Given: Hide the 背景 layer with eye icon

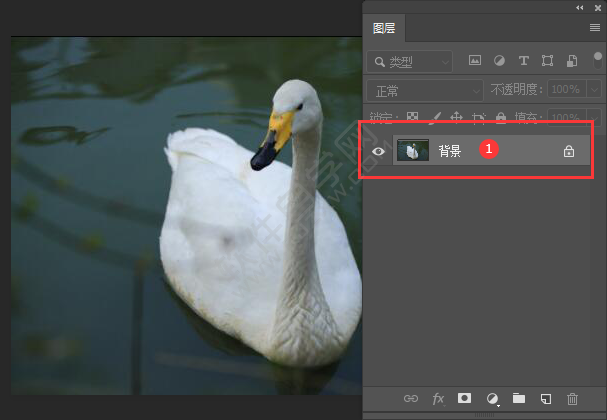Looking at the screenshot, I should point(378,151).
